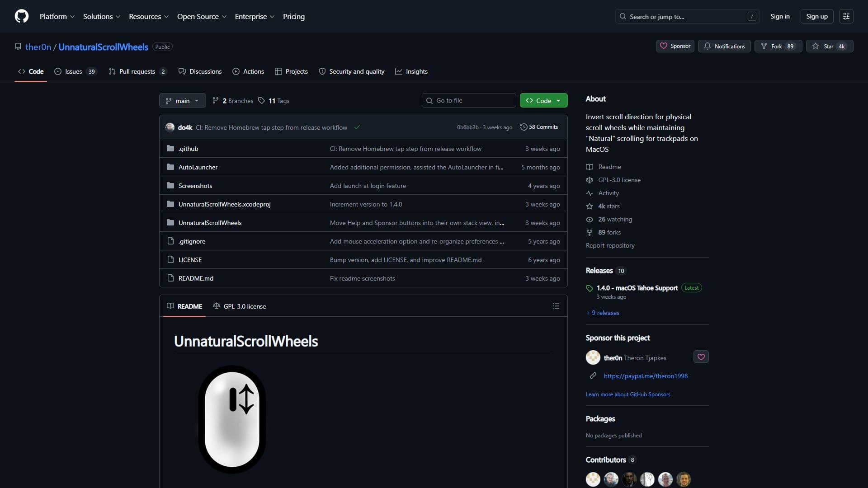Switch to GPL-3.0 license tab in README panel
868x488 pixels.
[239, 306]
